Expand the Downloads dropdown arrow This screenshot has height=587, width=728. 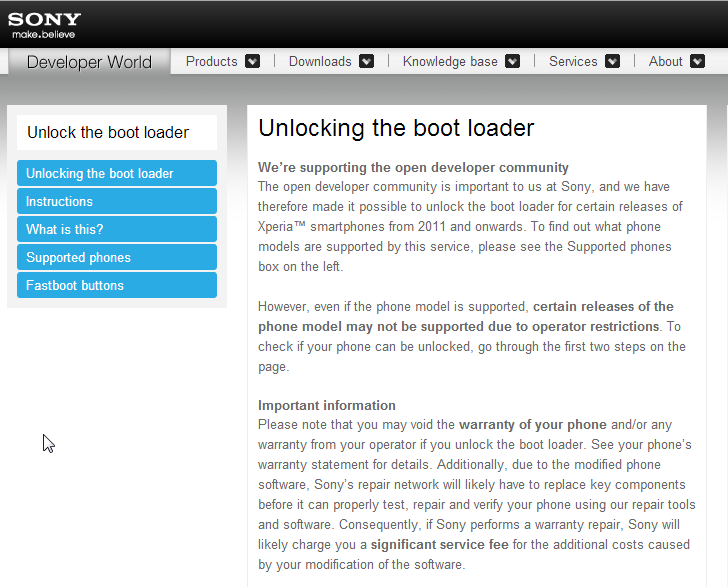pyautogui.click(x=366, y=61)
